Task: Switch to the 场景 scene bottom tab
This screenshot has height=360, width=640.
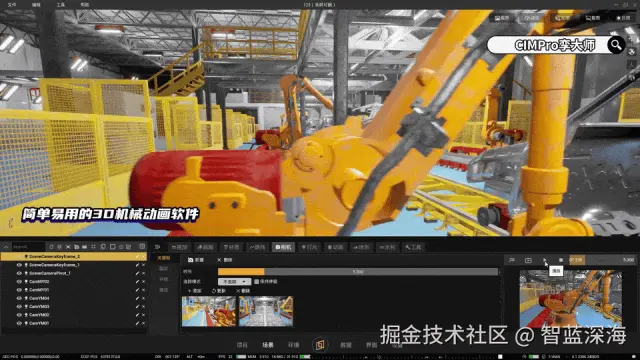Action: pyautogui.click(x=268, y=345)
